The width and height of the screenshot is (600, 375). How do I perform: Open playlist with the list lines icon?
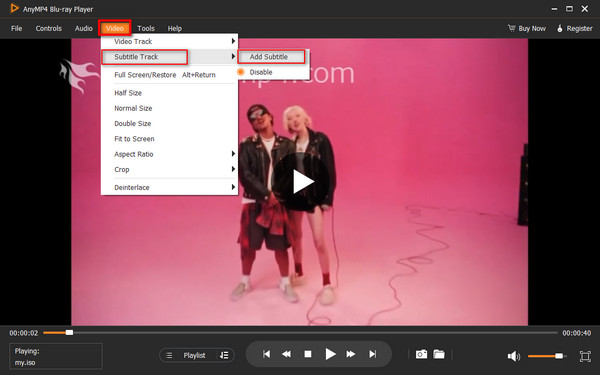coord(169,355)
